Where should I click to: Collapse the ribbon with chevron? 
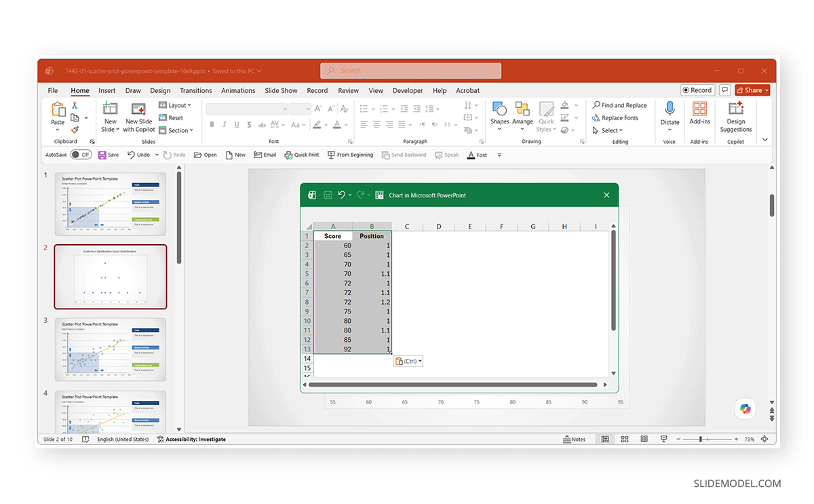(765, 140)
